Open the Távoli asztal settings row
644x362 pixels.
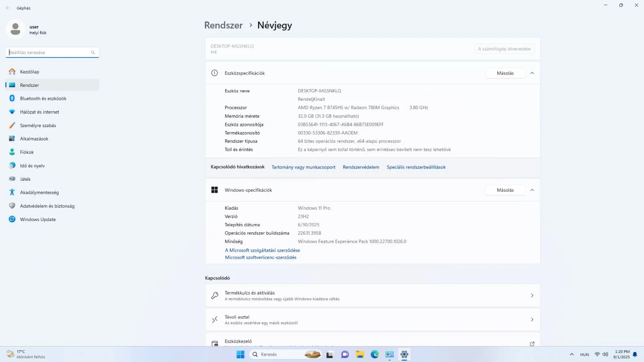[x=372, y=320]
